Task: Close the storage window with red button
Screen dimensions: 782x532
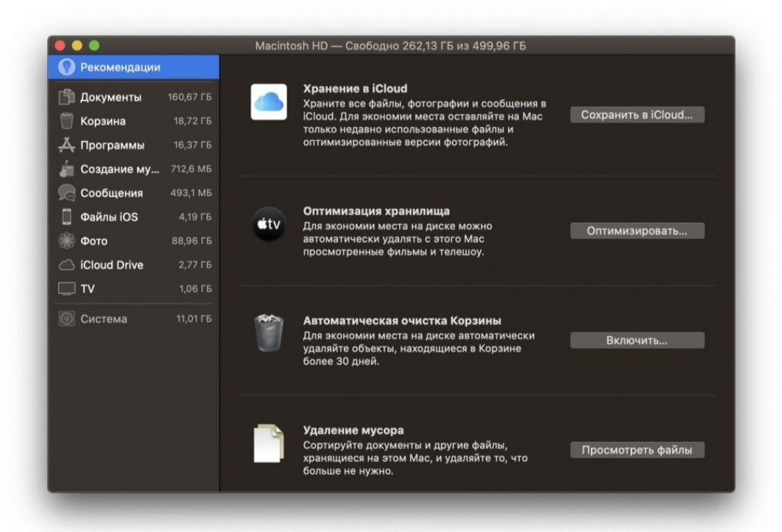Action: [x=60, y=46]
